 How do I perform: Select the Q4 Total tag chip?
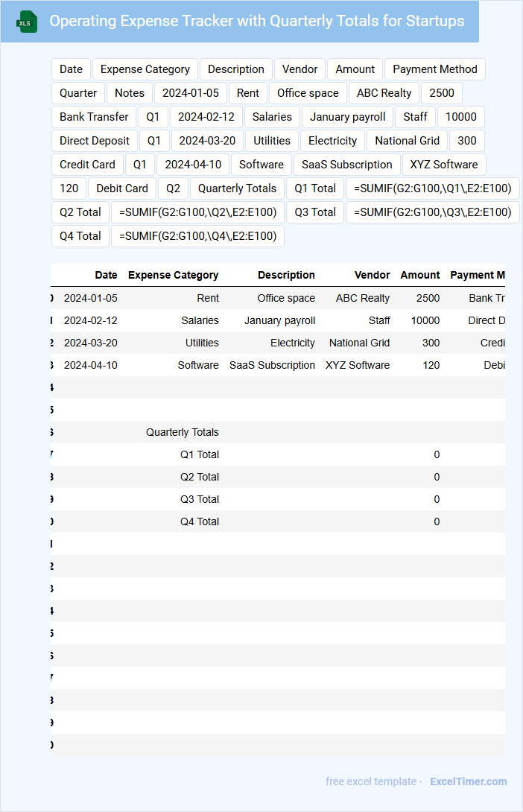(80, 236)
